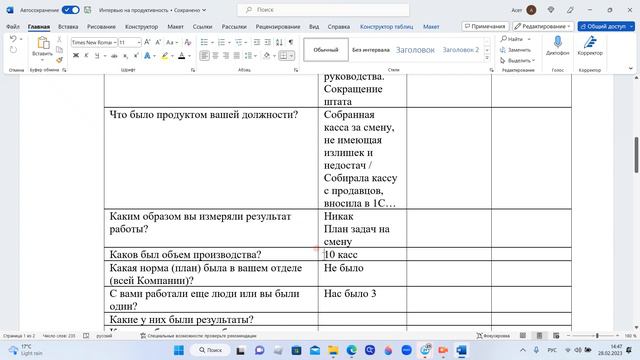
Task: Apply the Заголовок style
Action: (415, 50)
